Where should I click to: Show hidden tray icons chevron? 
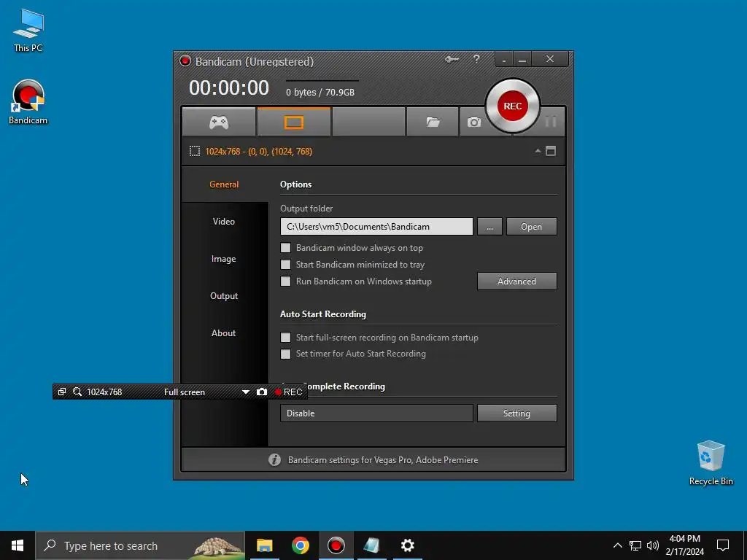617,545
